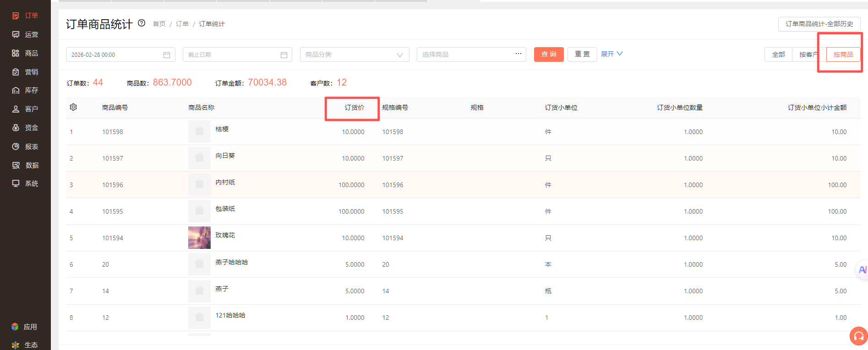The height and width of the screenshot is (350, 868).
Task: Open the 应用 sidebar section
Action: click(x=24, y=327)
